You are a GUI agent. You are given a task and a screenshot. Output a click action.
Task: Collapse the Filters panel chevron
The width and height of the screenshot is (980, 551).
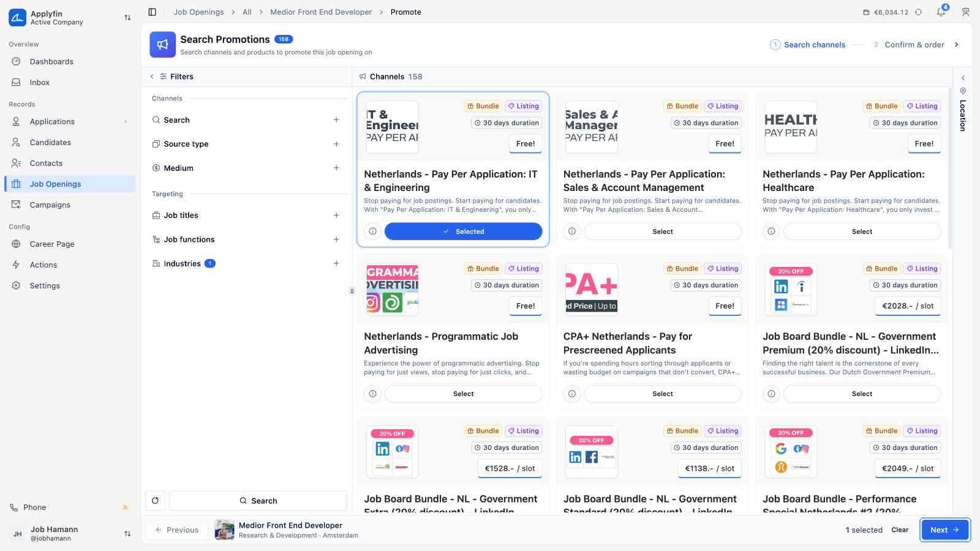coord(152,77)
